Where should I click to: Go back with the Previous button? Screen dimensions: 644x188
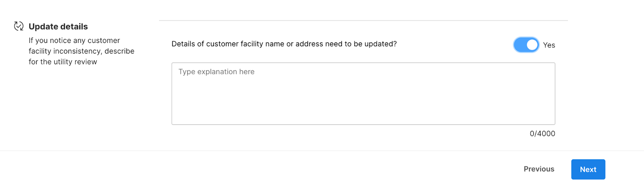point(539,169)
